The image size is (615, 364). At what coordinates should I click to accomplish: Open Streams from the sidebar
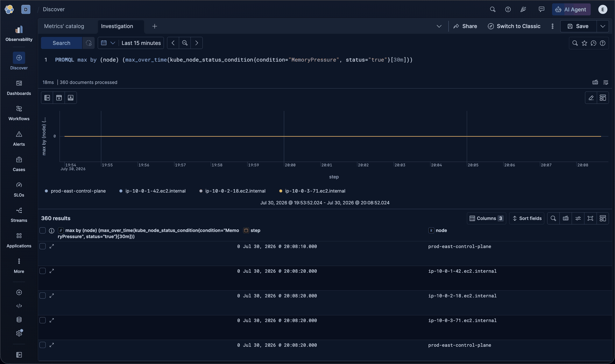(19, 215)
